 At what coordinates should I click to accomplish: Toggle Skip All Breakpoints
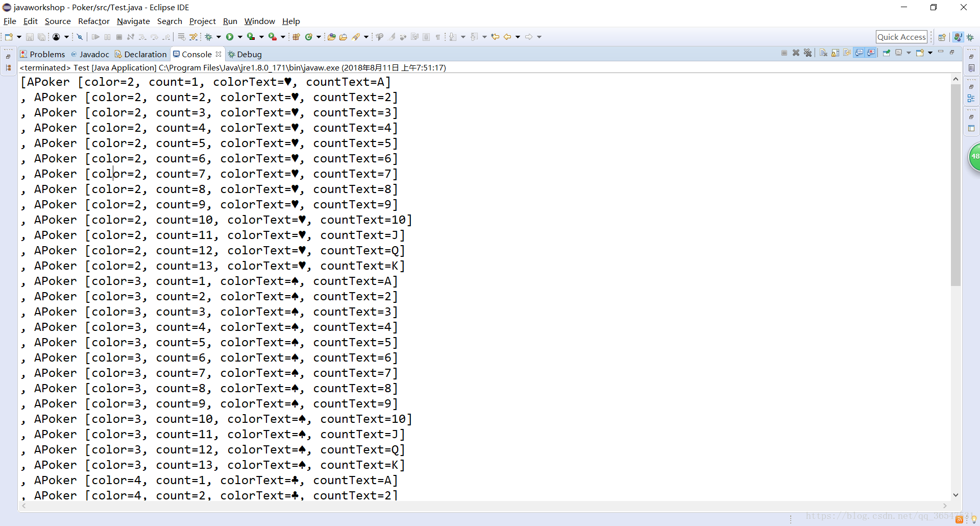(80, 37)
